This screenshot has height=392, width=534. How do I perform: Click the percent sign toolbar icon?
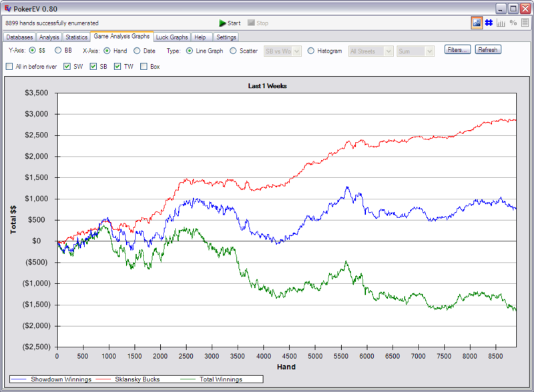(x=513, y=23)
